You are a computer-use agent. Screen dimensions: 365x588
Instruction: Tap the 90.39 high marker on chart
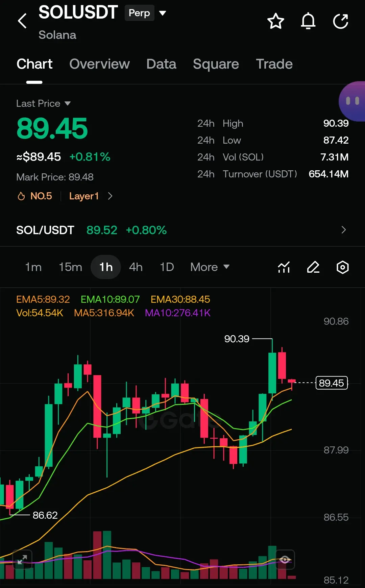(237, 339)
